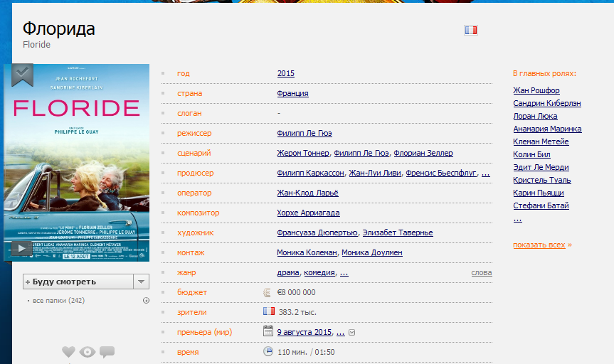
Task: Click the euro budget icon
Action: click(x=267, y=292)
